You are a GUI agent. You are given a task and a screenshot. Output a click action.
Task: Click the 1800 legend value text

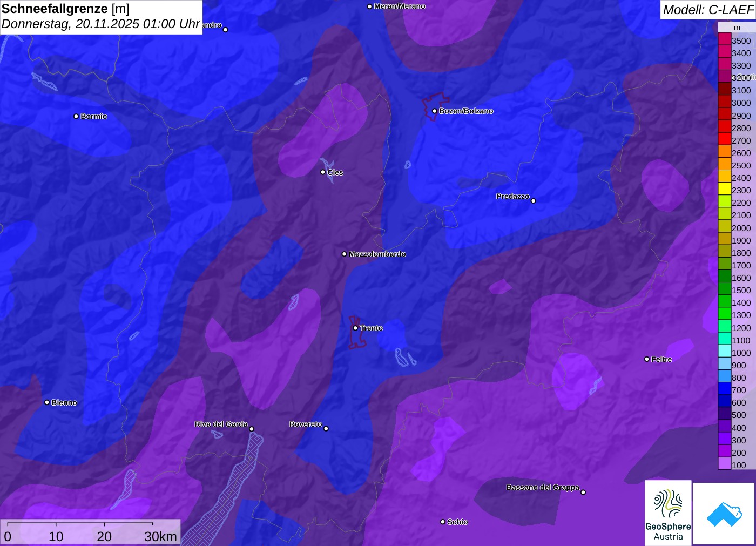tap(741, 253)
